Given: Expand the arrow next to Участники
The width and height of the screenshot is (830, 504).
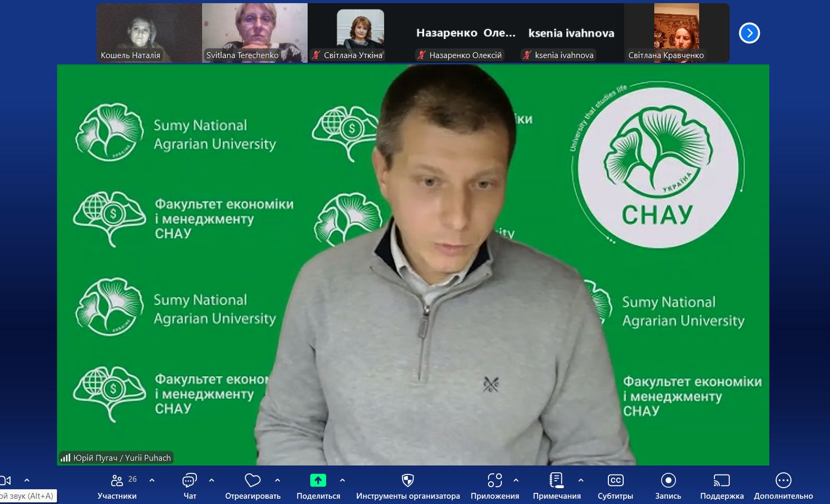Looking at the screenshot, I should coord(152,480).
